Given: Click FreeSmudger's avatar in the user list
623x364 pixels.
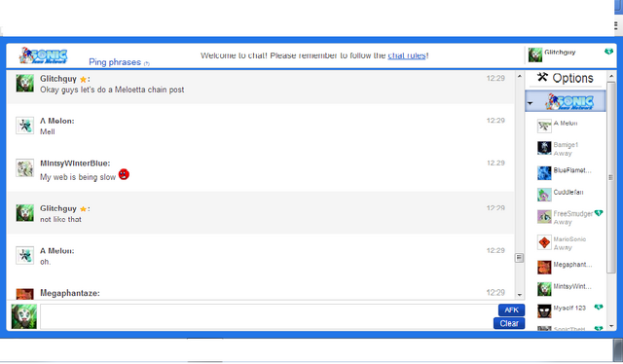Looking at the screenshot, I should 544,217.
